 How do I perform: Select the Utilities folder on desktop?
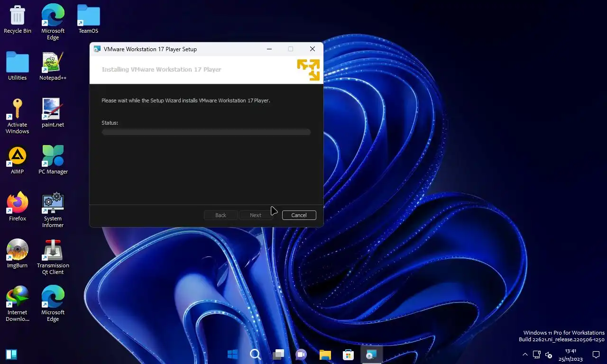click(x=18, y=66)
